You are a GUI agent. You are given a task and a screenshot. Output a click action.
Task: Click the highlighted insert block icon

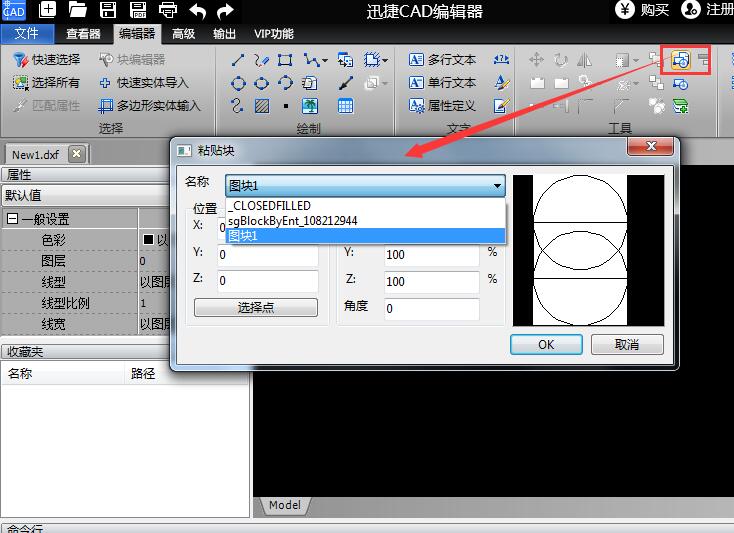682,60
